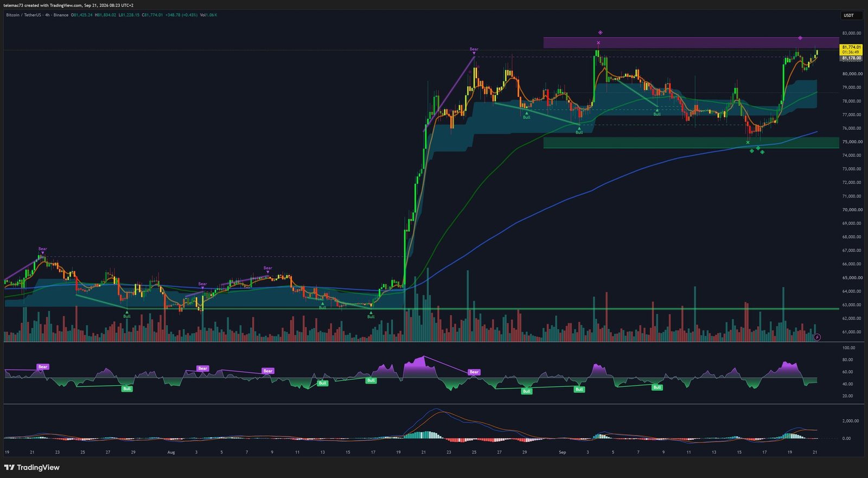The height and width of the screenshot is (478, 868).
Task: Click the +348.78 (+0.43%) change value
Action: (181, 15)
